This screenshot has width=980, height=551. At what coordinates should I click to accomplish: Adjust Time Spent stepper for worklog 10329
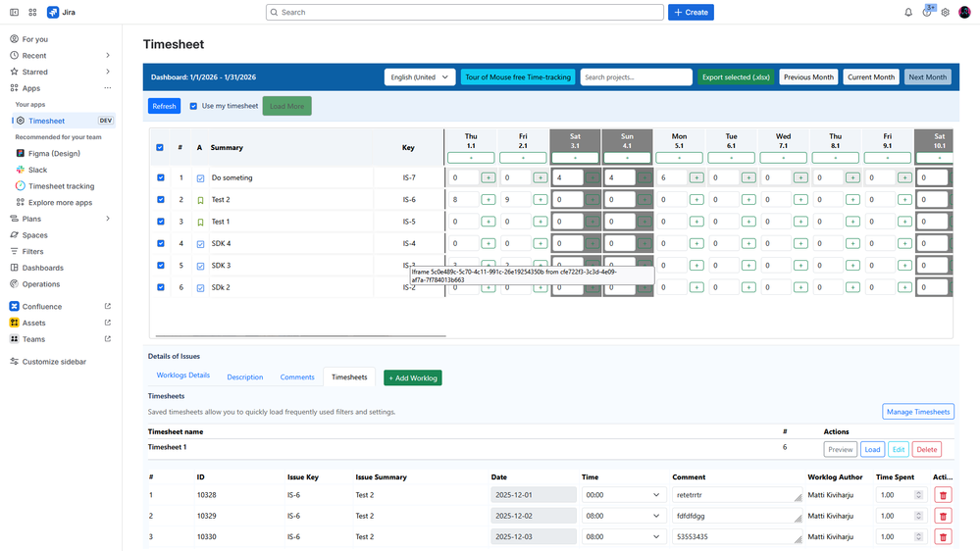point(919,516)
